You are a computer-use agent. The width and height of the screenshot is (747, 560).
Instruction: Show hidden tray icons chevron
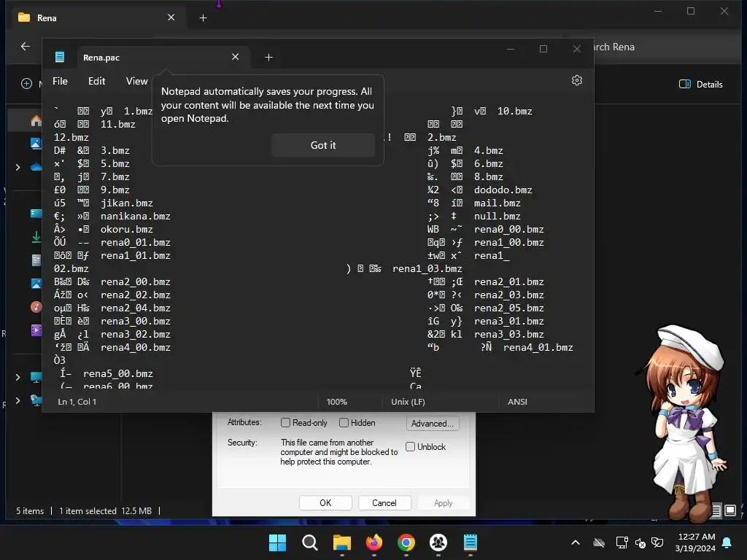point(576,542)
